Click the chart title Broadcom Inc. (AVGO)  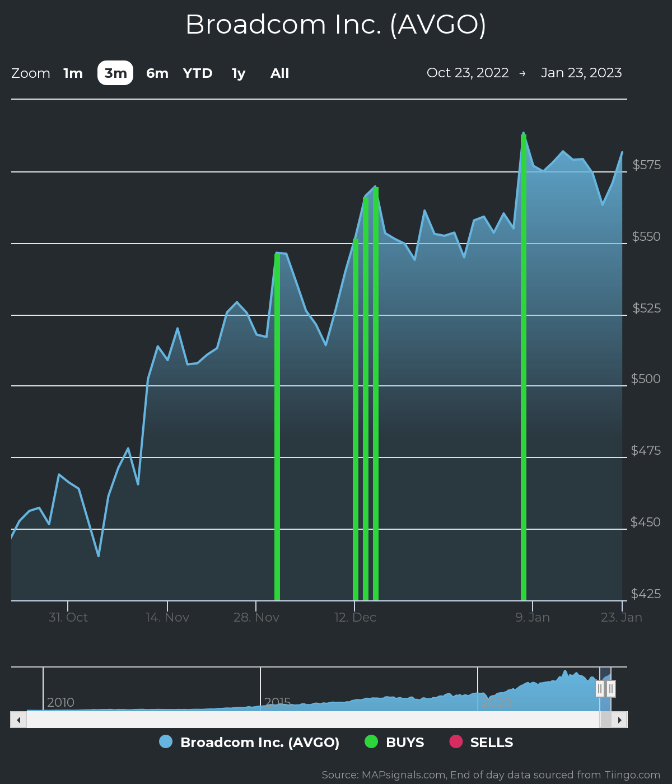point(336,25)
